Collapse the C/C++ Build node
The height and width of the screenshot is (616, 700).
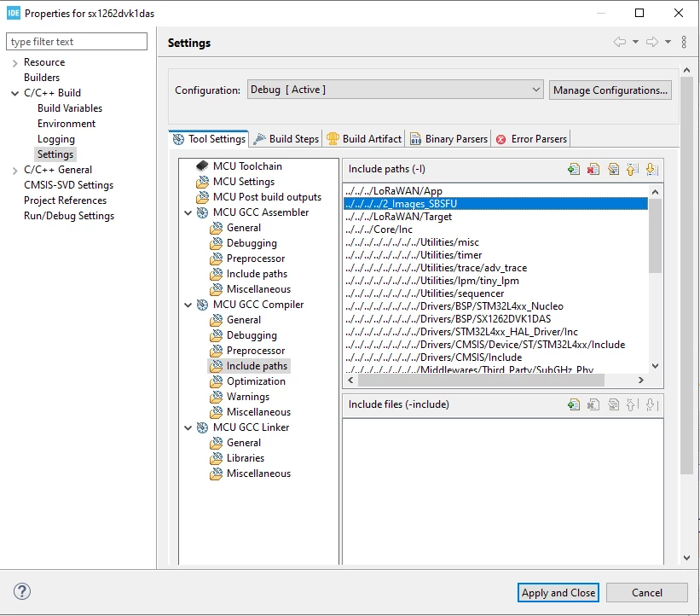tap(14, 93)
